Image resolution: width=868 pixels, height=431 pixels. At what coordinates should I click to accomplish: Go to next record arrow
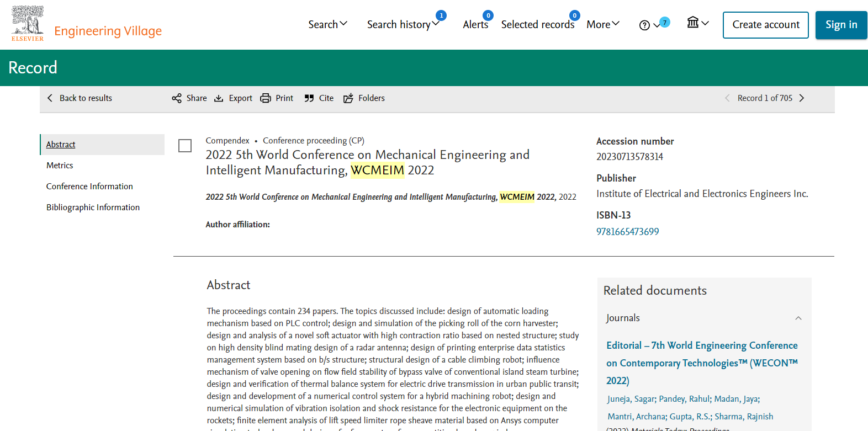[802, 98]
